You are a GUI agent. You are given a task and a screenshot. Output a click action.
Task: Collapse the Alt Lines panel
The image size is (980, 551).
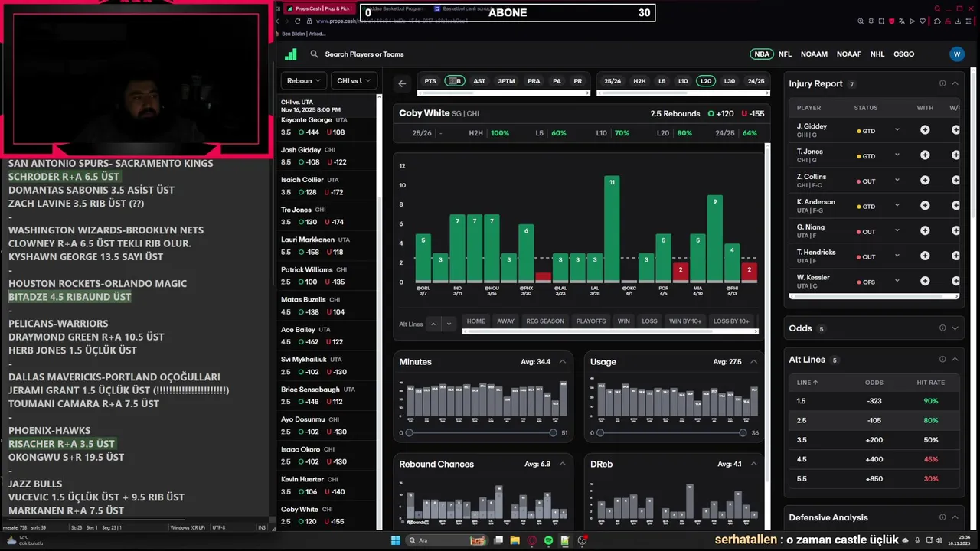955,360
